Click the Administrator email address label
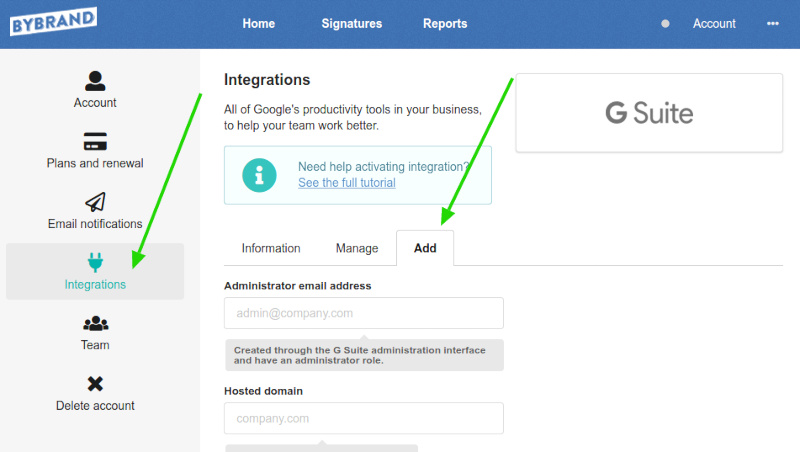The image size is (800, 452). (x=297, y=286)
